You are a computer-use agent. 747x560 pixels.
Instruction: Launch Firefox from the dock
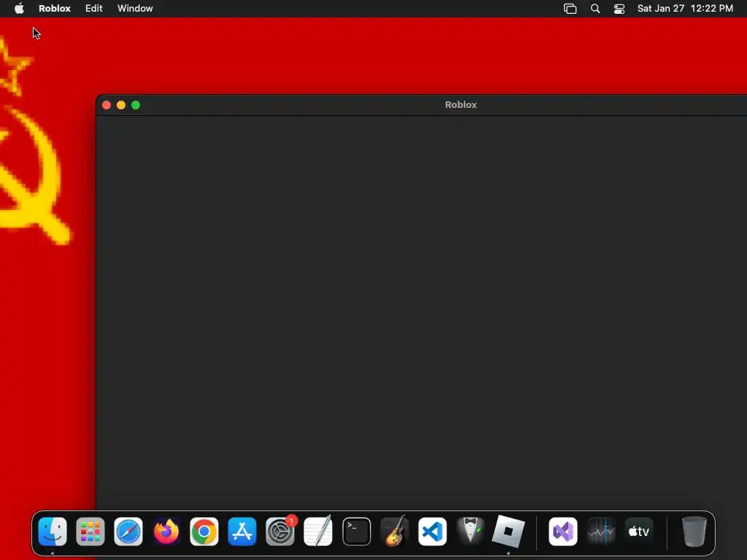point(166,532)
